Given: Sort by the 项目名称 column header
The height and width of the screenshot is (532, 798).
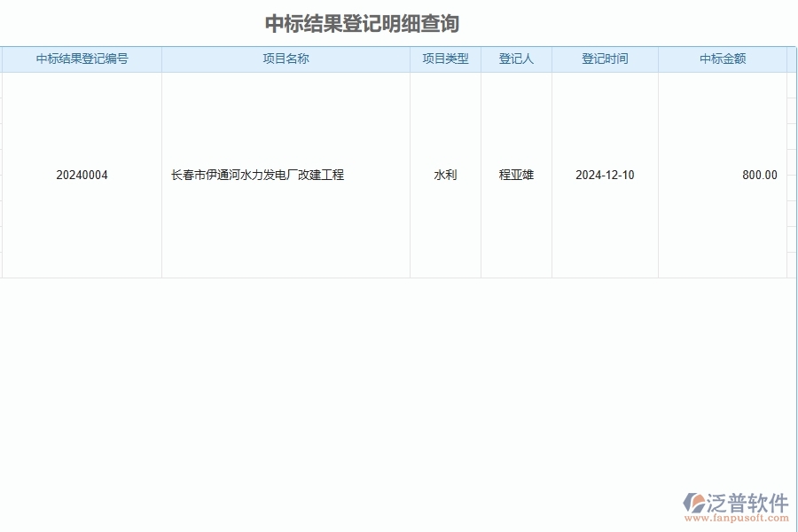Looking at the screenshot, I should pos(286,59).
